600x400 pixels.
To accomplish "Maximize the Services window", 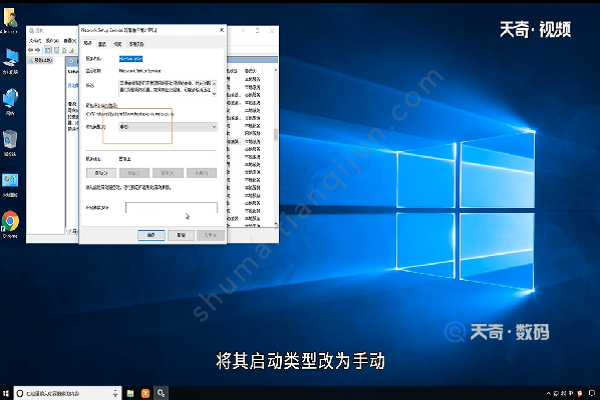I will 258,30.
